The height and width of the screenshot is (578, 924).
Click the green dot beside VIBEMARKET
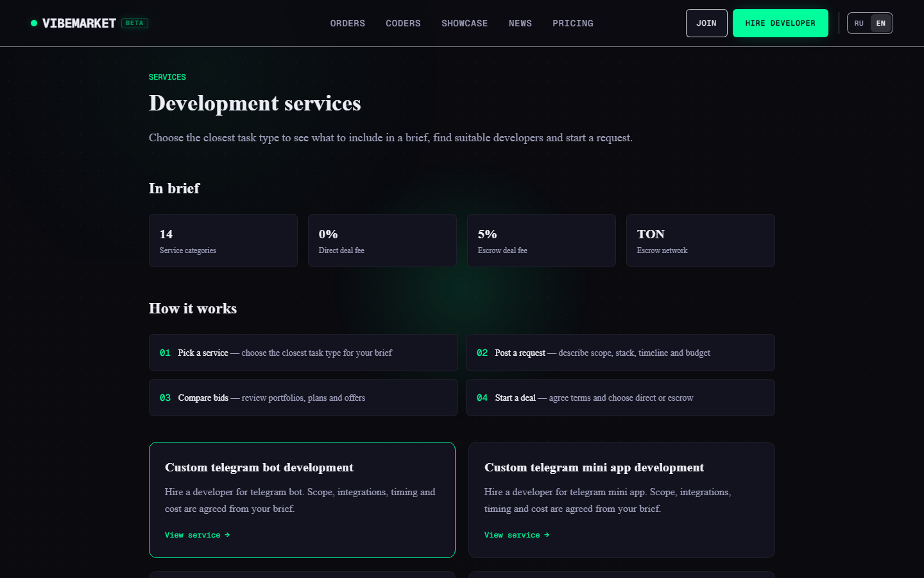(x=34, y=23)
